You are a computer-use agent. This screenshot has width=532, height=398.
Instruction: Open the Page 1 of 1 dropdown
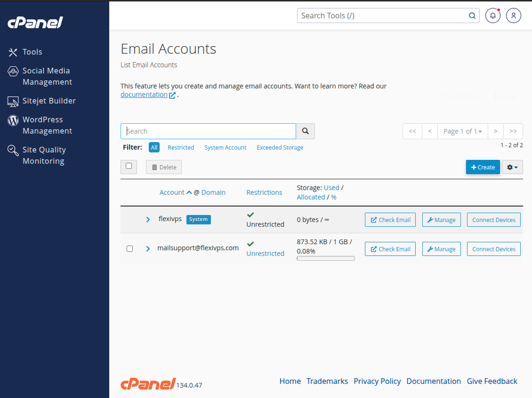[463, 131]
